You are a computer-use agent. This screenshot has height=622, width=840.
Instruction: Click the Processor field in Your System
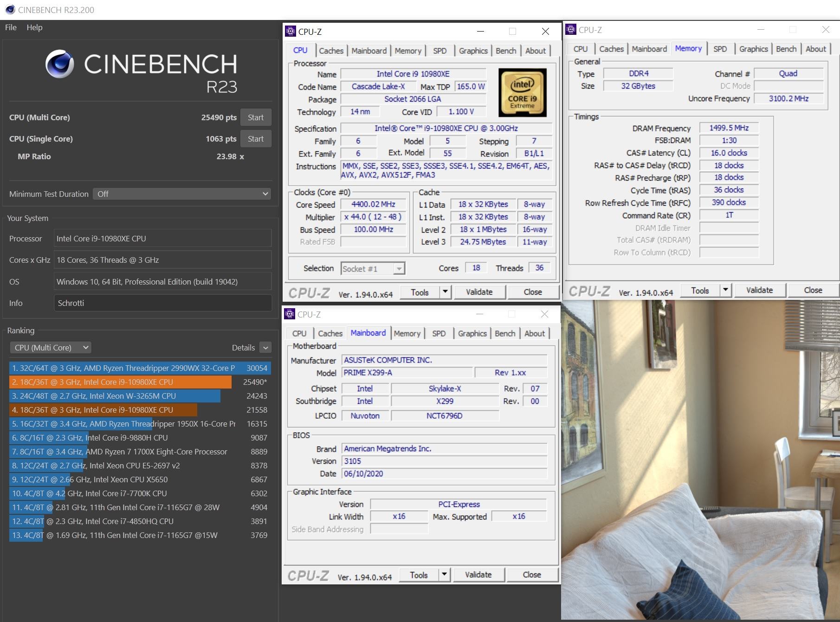tap(163, 239)
